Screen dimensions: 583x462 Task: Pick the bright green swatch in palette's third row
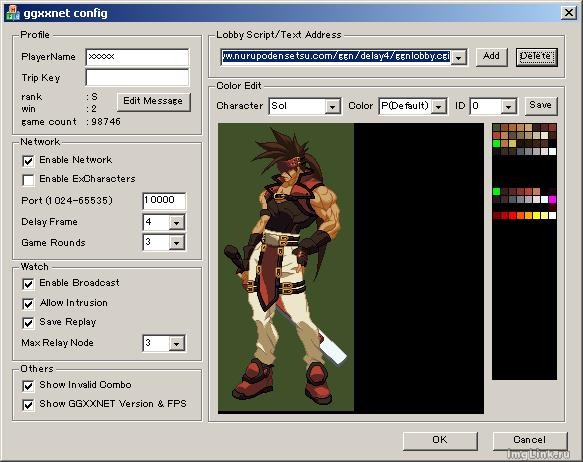pos(496,143)
